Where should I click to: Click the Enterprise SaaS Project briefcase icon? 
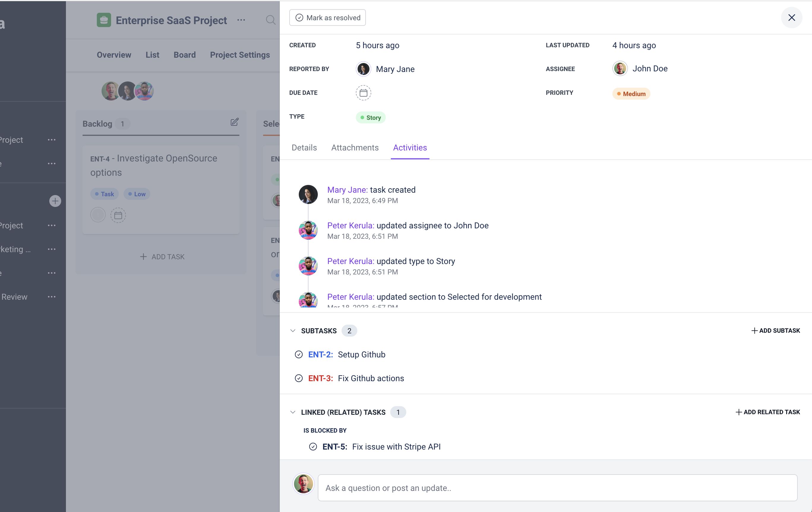click(104, 20)
